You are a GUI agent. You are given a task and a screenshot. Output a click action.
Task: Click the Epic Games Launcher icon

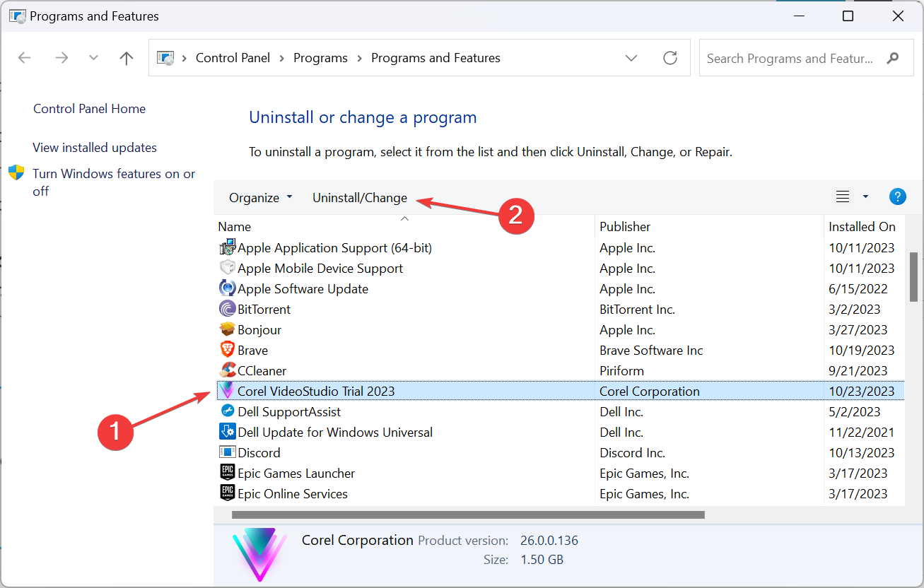click(x=227, y=474)
